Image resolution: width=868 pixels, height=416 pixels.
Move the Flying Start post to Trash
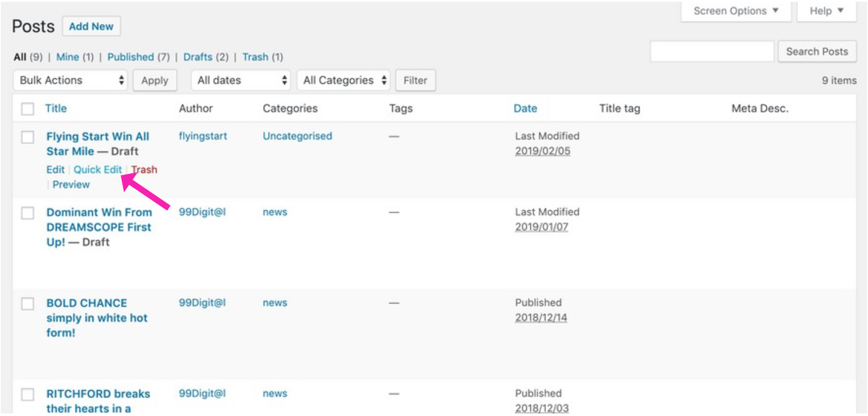pos(145,170)
